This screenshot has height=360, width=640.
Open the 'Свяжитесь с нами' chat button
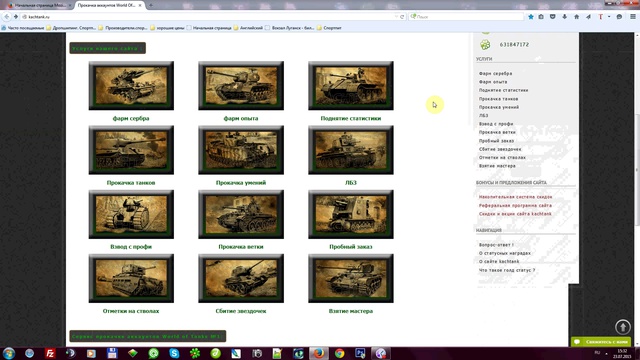(601, 342)
